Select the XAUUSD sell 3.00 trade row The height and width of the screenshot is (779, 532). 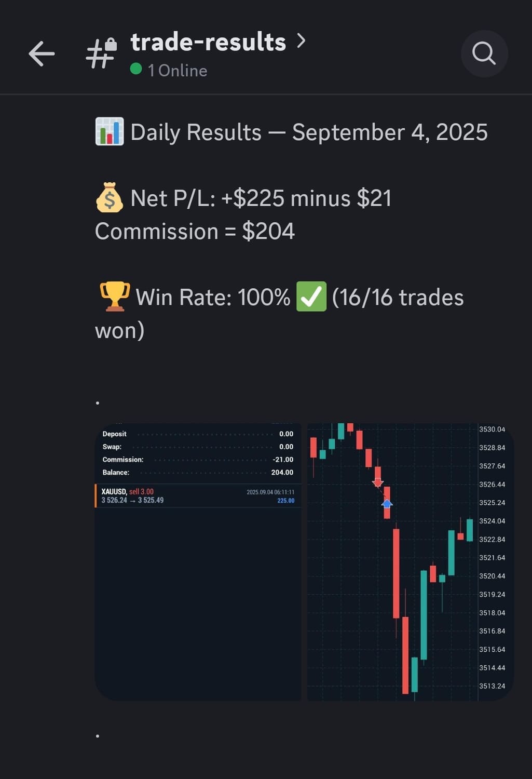[198, 496]
